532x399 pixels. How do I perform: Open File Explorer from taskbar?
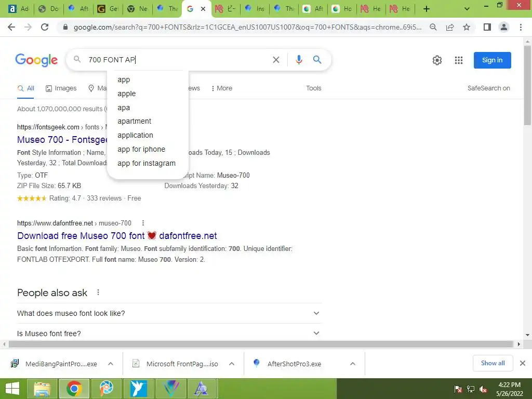pyautogui.click(x=42, y=389)
